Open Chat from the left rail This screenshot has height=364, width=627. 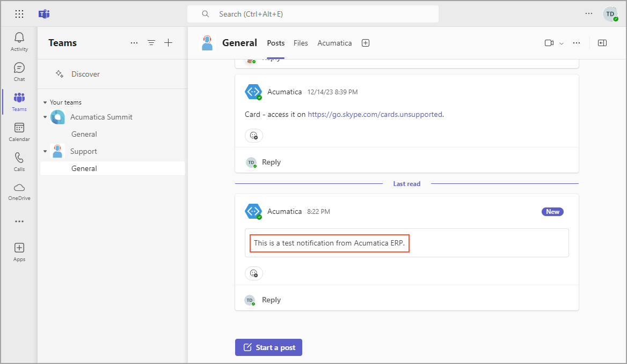(19, 71)
